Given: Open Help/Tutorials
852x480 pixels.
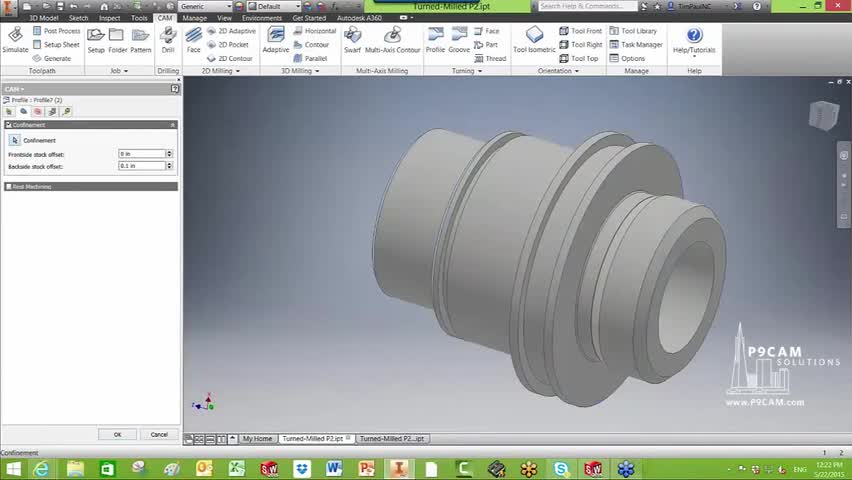Looking at the screenshot, I should point(694,40).
